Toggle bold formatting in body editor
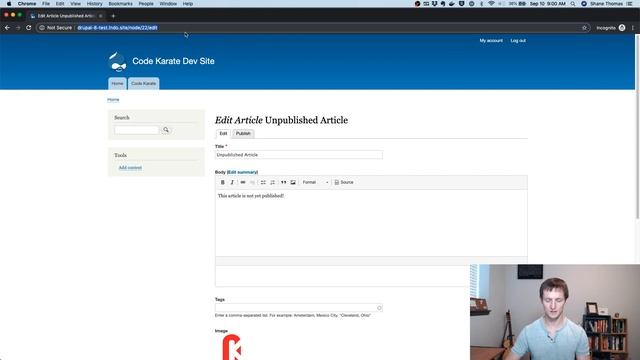The height and width of the screenshot is (360, 640). 222,182
